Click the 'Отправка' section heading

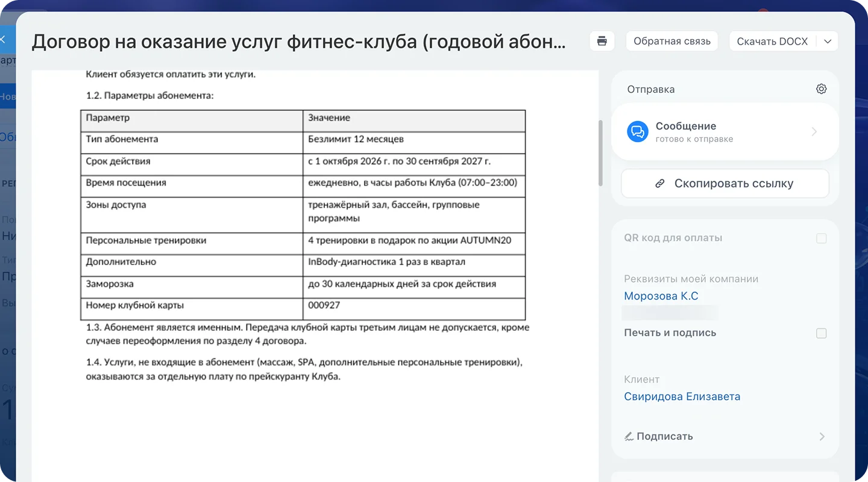[651, 89]
